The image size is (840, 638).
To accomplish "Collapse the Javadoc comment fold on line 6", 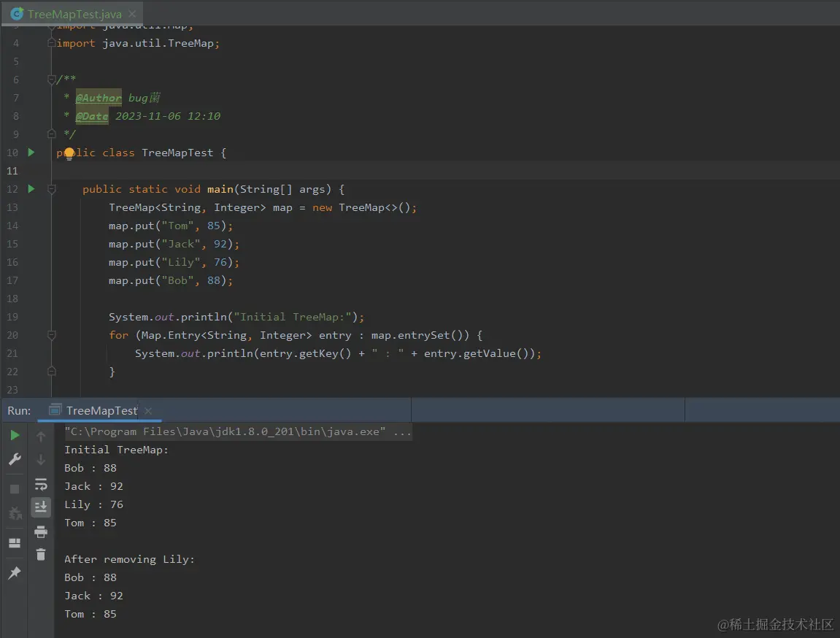I will [51, 80].
